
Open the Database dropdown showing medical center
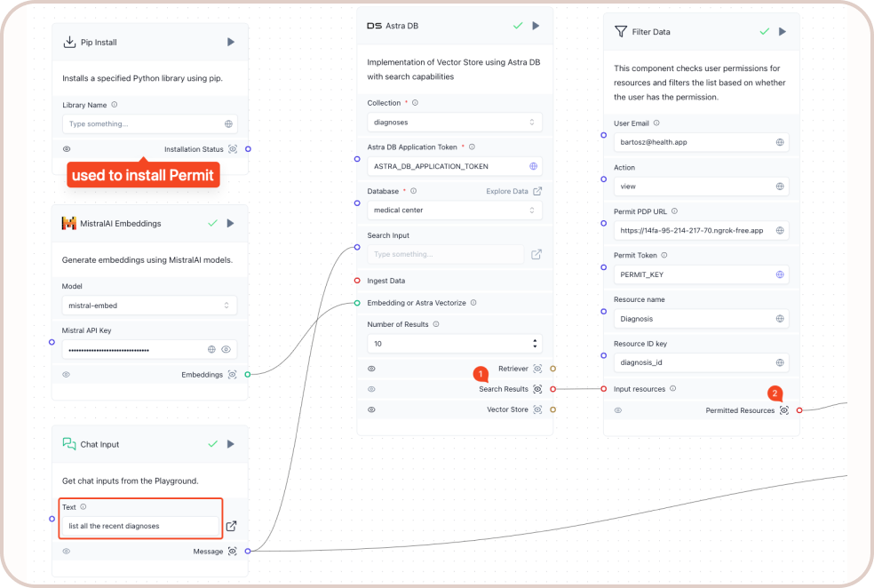[x=454, y=211]
